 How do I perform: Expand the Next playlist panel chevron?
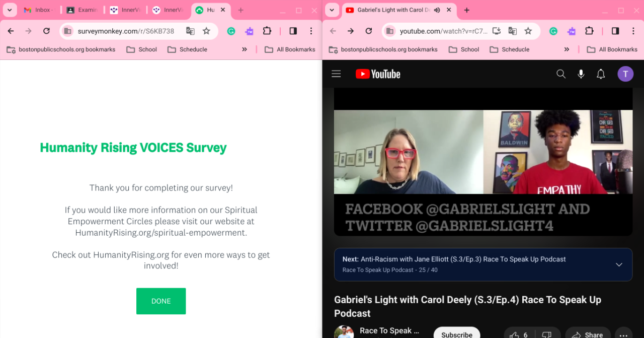(619, 264)
